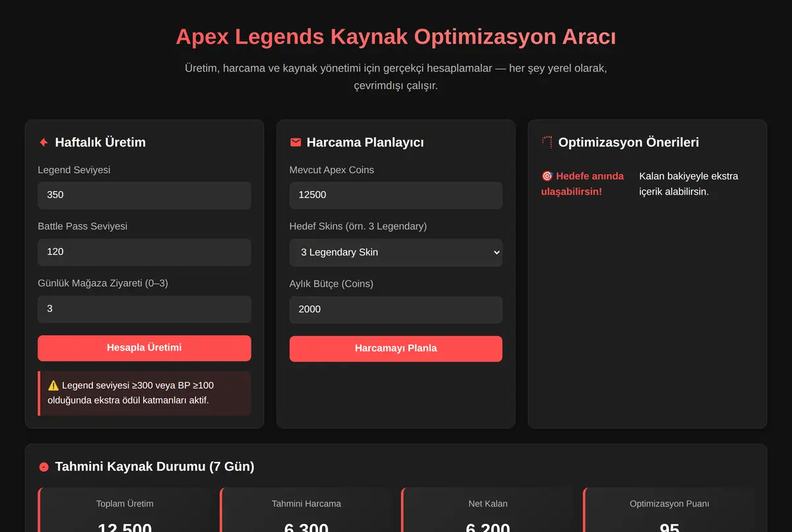Click the Hedef Skins label
792x532 pixels.
(358, 226)
